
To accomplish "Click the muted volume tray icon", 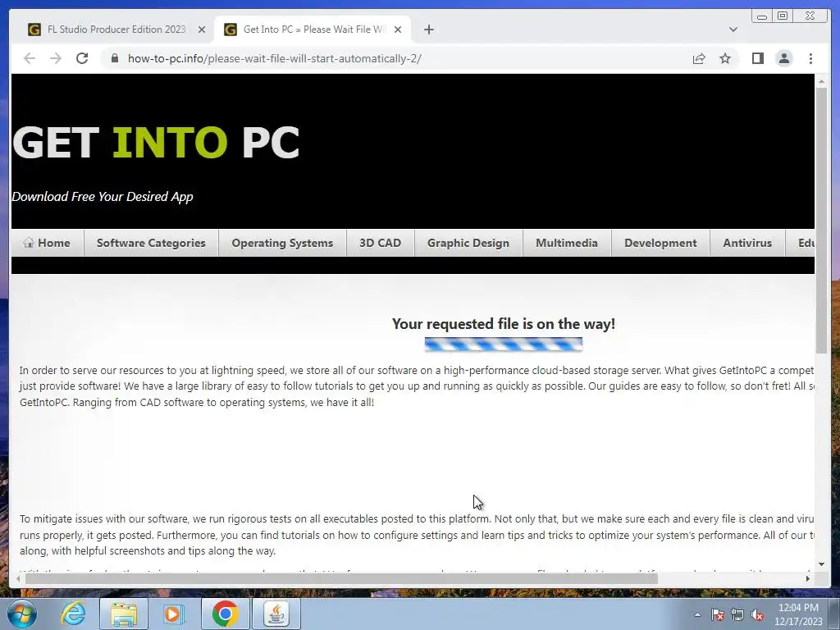I will 757,614.
